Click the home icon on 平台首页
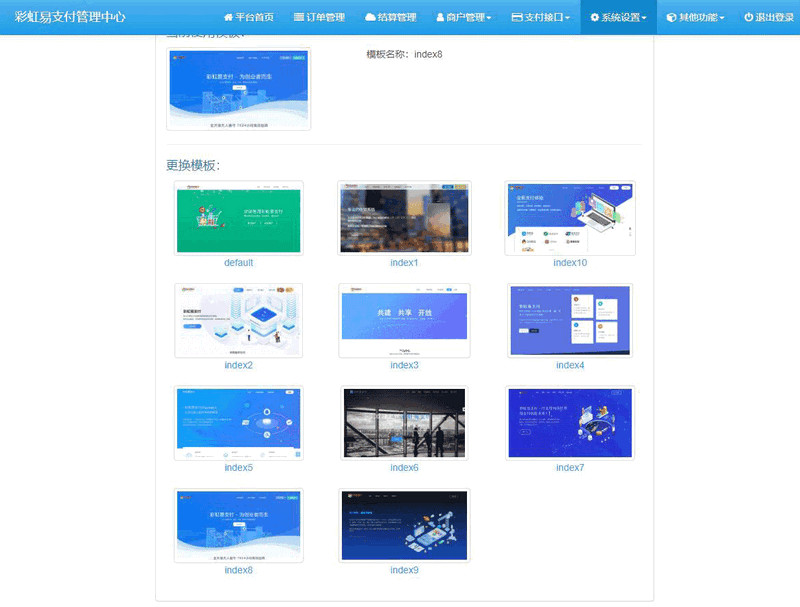The image size is (800, 607). (x=230, y=15)
